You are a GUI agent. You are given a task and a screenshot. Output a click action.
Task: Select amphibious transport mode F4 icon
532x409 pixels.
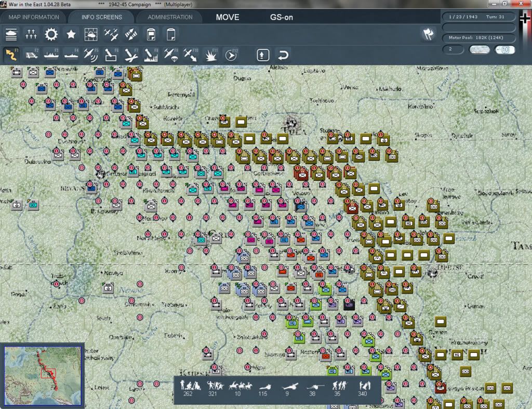point(71,55)
